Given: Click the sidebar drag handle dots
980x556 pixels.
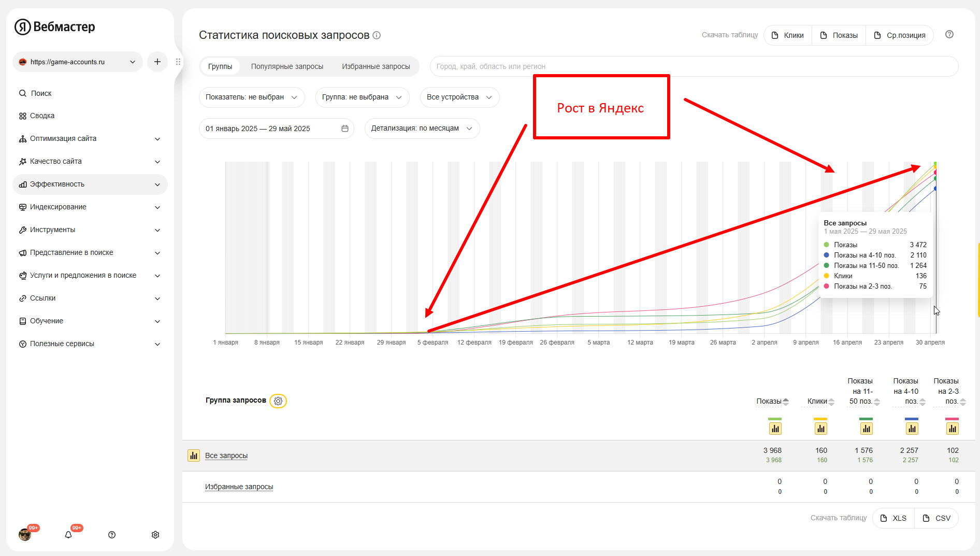Looking at the screenshot, I should [178, 62].
